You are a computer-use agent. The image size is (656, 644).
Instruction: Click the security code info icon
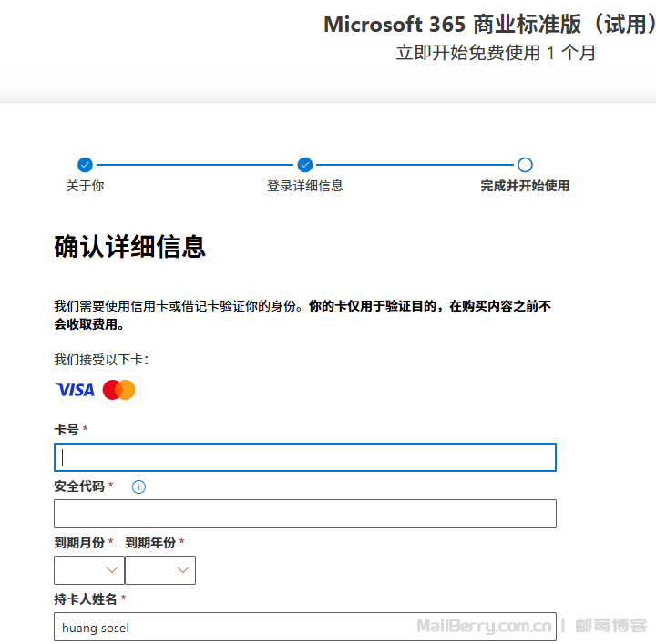(x=138, y=486)
